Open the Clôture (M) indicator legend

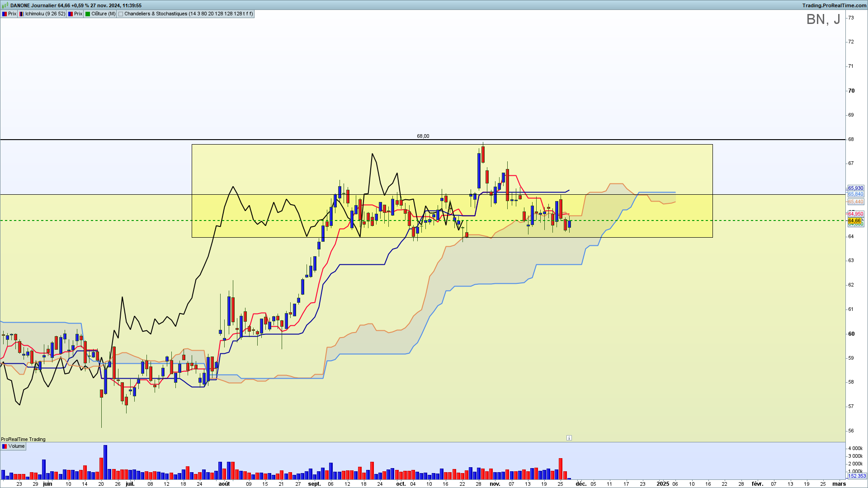100,14
